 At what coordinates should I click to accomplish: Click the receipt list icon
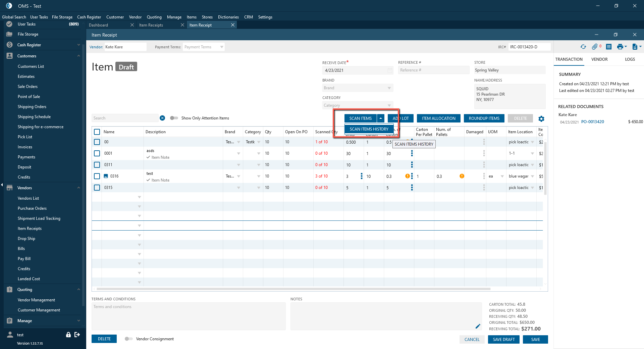(x=609, y=47)
